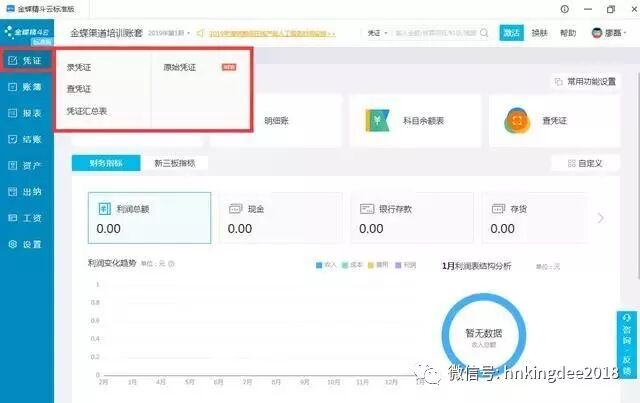Open the 咨询反馈 side tab
This screenshot has width=640, height=403.
click(x=627, y=345)
